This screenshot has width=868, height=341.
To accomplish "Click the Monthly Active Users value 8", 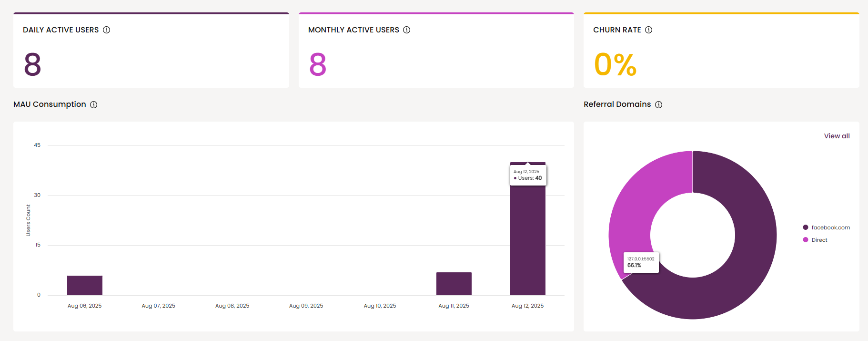I will (x=318, y=64).
